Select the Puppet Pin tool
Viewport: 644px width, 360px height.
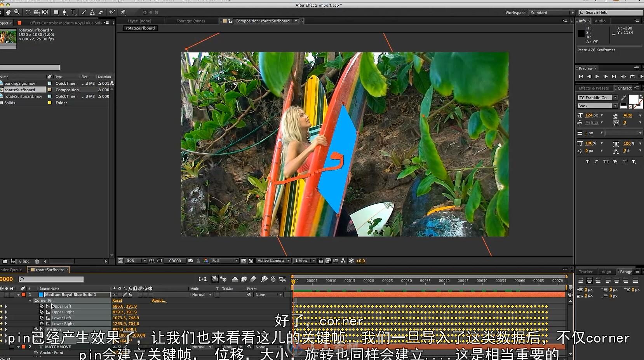pyautogui.click(x=123, y=12)
